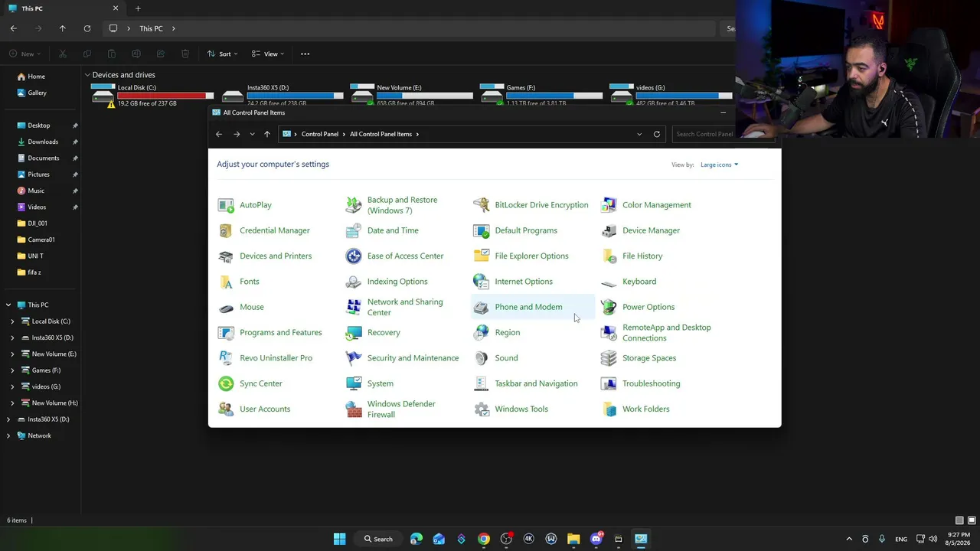
Task: Show hidden icons in system tray
Action: click(849, 539)
